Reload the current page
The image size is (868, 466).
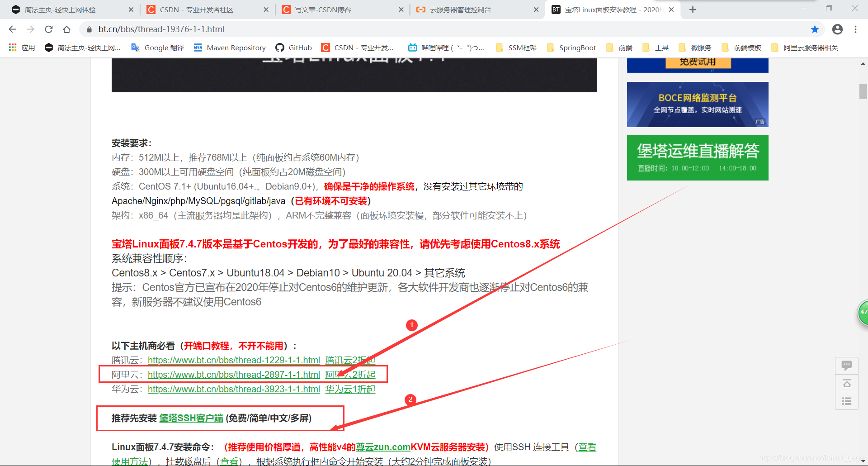coord(48,29)
